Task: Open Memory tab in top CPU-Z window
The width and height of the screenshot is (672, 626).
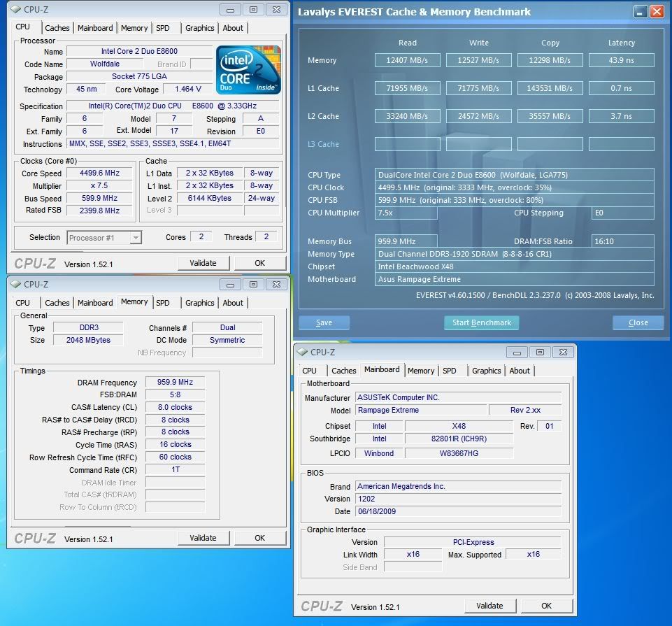Action: [134, 28]
